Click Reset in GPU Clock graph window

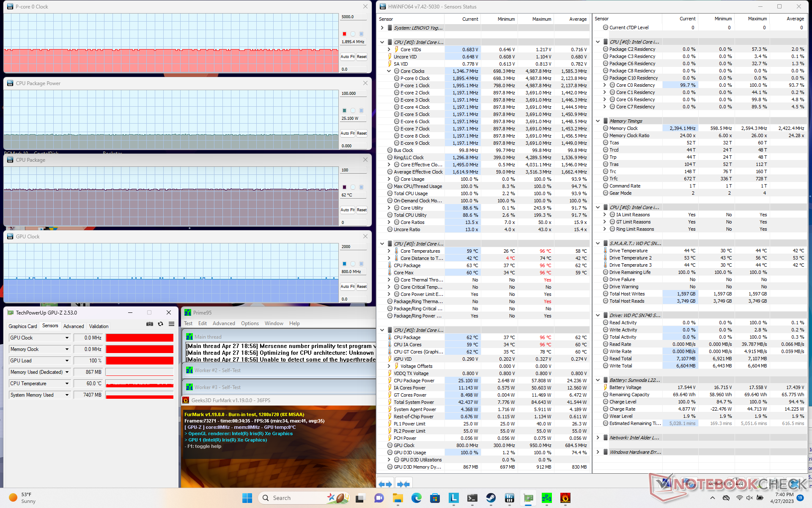pos(362,287)
